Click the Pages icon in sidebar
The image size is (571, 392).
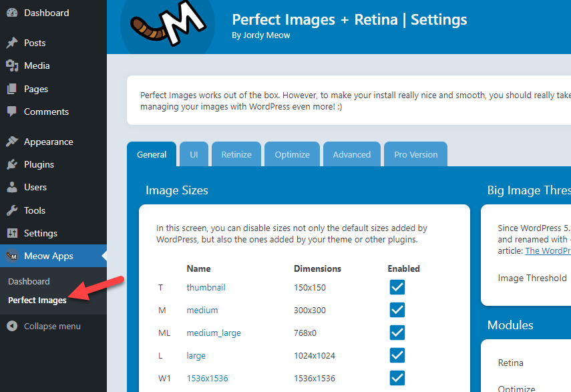tap(12, 89)
